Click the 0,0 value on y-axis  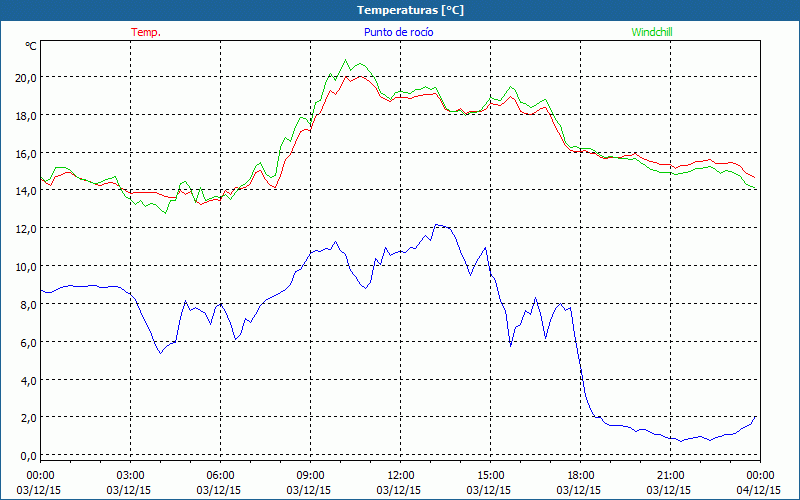pos(29,456)
